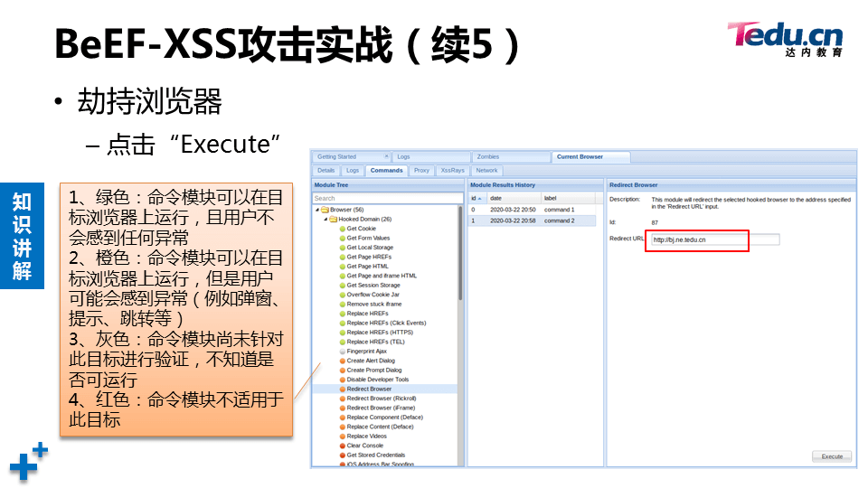Viewport: 868px width, 488px height.
Task: Click the label column header
Action: click(568, 198)
